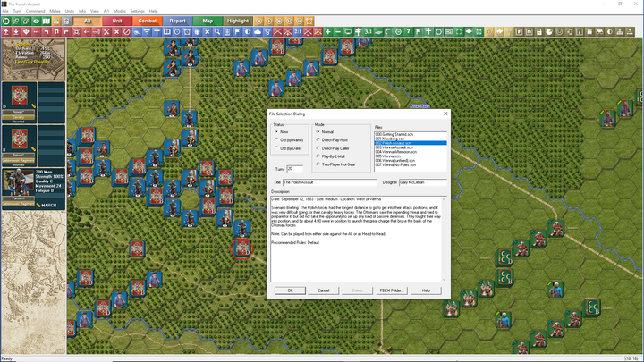Click the magnifying glass find icon
Screen dimensions: 644x362
pyautogui.click(x=217, y=31)
